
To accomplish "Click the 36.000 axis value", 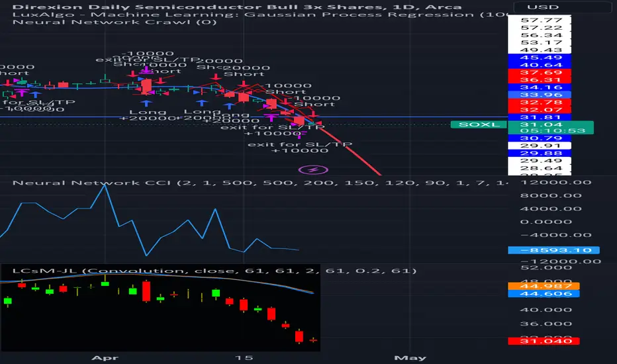I will (x=546, y=324).
